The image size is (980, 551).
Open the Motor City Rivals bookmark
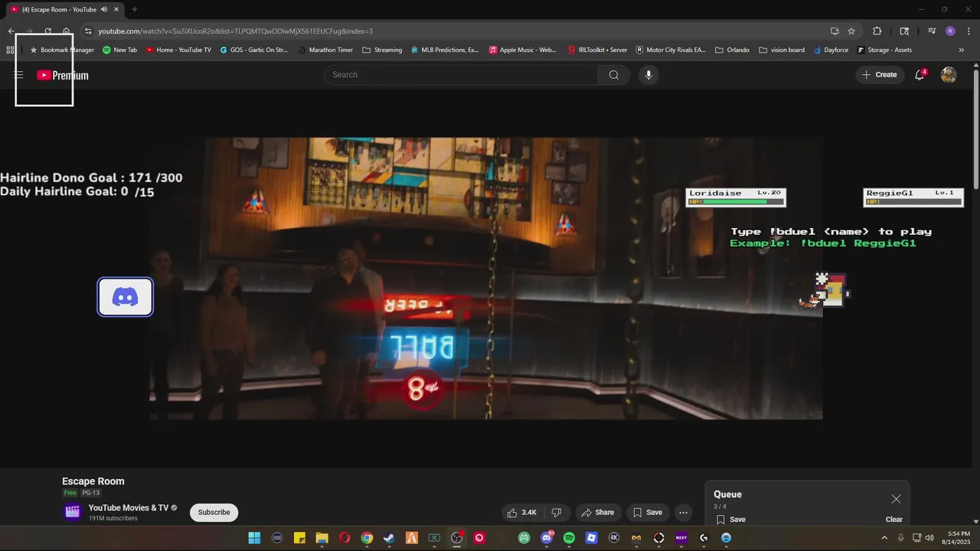point(671,50)
